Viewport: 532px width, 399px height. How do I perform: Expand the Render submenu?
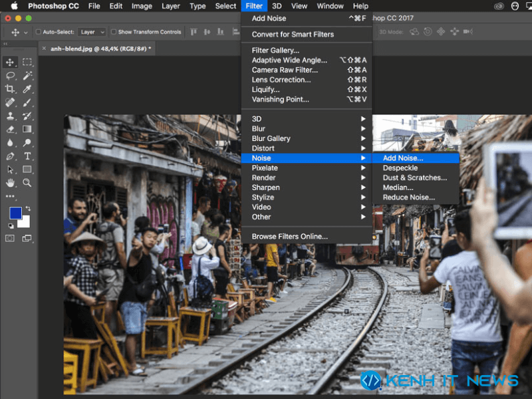click(x=307, y=178)
